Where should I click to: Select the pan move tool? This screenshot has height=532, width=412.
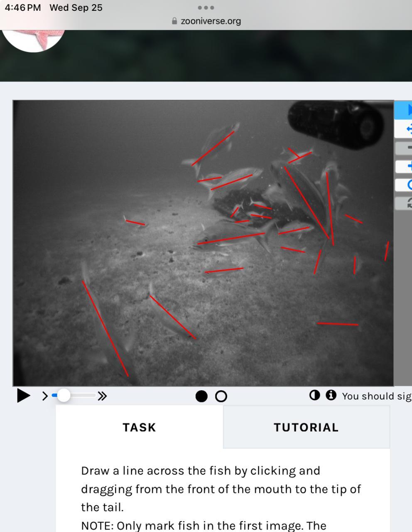(403, 128)
